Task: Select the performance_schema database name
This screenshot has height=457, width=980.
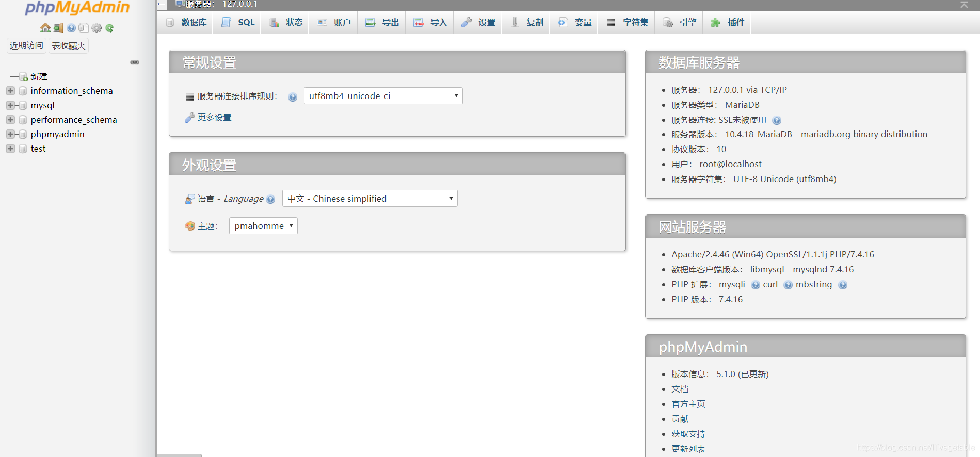Action: (x=74, y=120)
